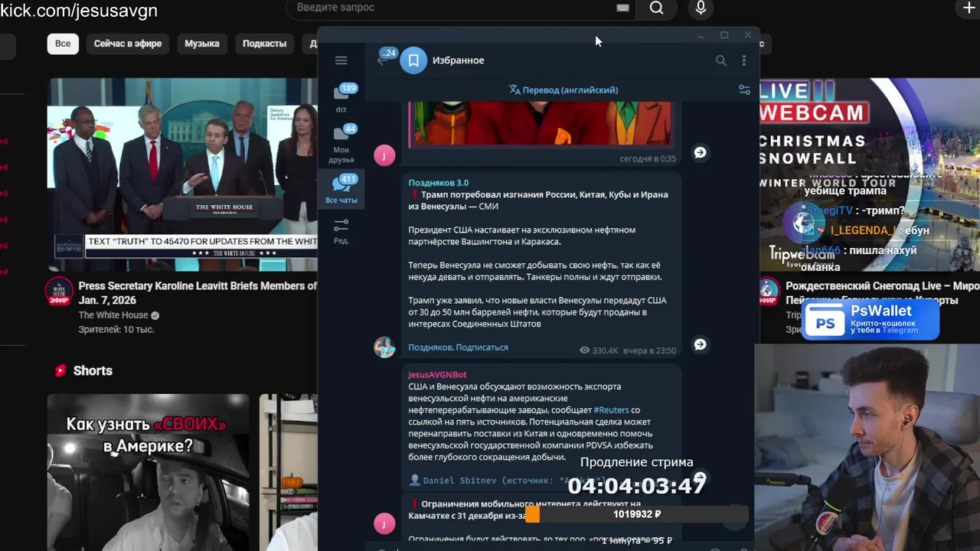Viewport: 980px width, 551px height.
Task: Open the Press Secretary Karoline Leavitt title
Action: (198, 293)
